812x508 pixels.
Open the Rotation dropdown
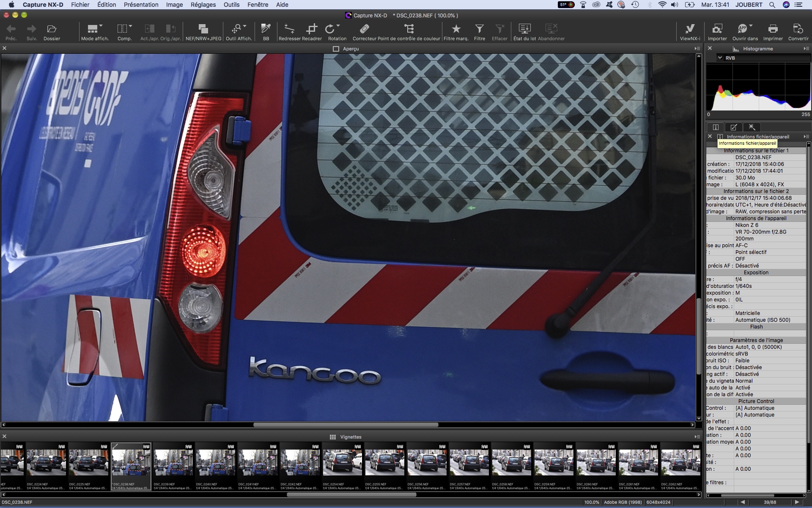tap(337, 32)
